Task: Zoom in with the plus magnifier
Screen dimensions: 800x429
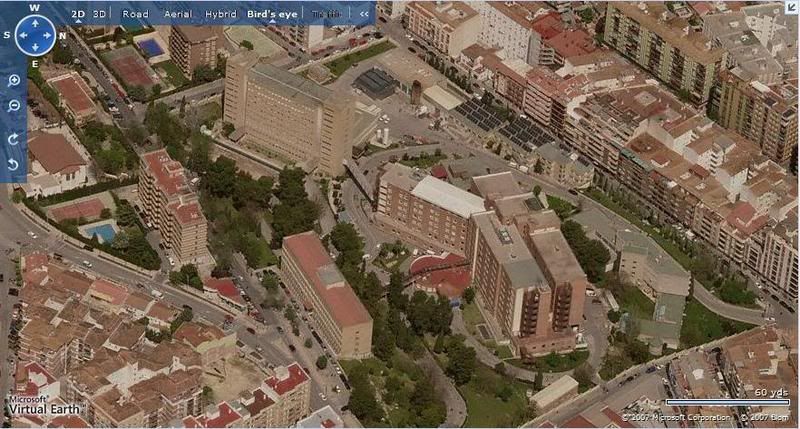Action: click(14, 80)
